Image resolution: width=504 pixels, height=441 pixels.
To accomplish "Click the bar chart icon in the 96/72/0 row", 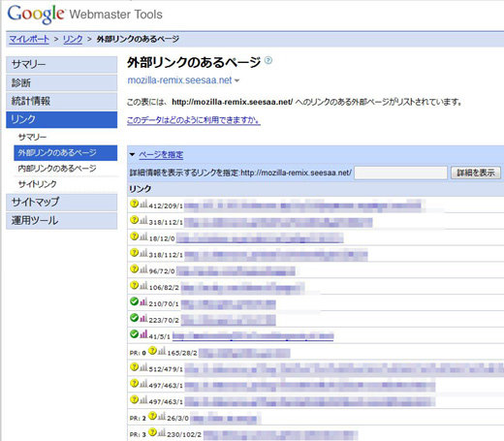I will click(143, 268).
